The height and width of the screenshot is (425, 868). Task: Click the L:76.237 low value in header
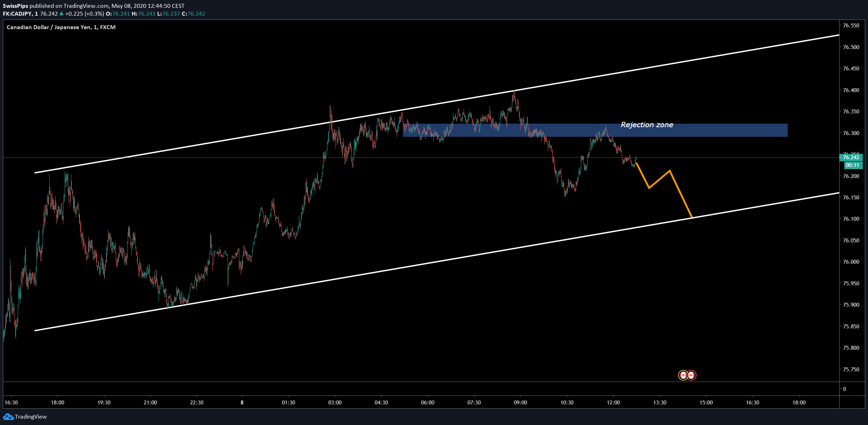click(169, 14)
